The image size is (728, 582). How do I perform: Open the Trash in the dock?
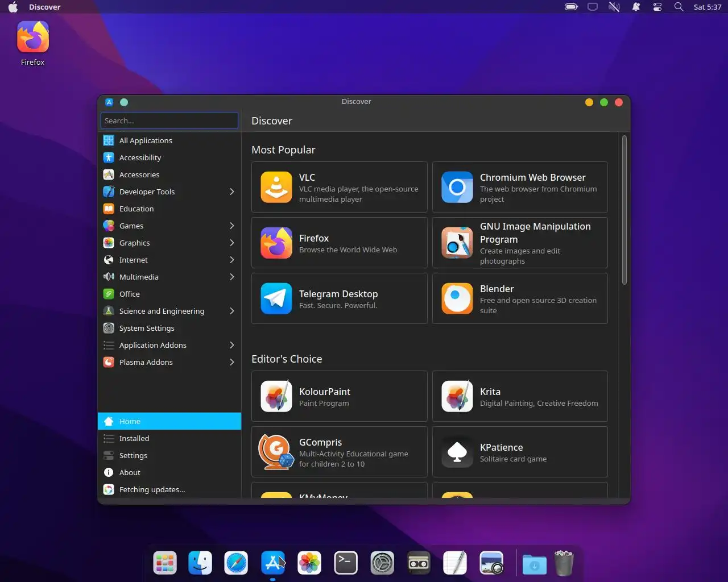pos(564,563)
